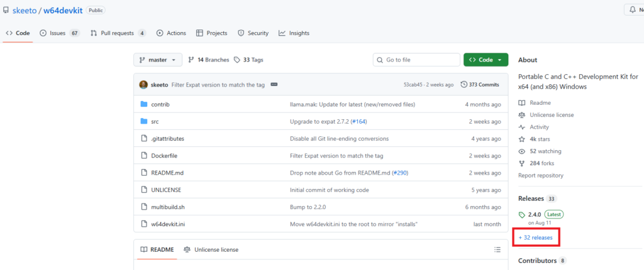Open the contrib folder
The image size is (644, 270).
pos(160,104)
